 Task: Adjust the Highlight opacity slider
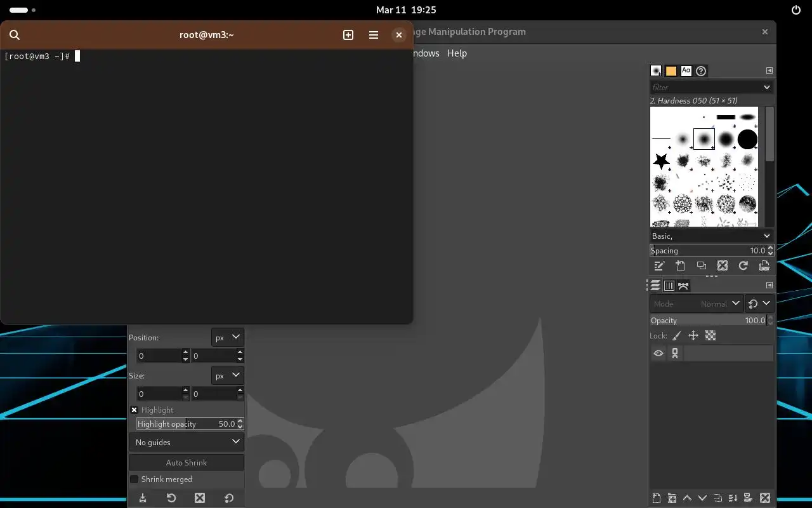point(187,424)
